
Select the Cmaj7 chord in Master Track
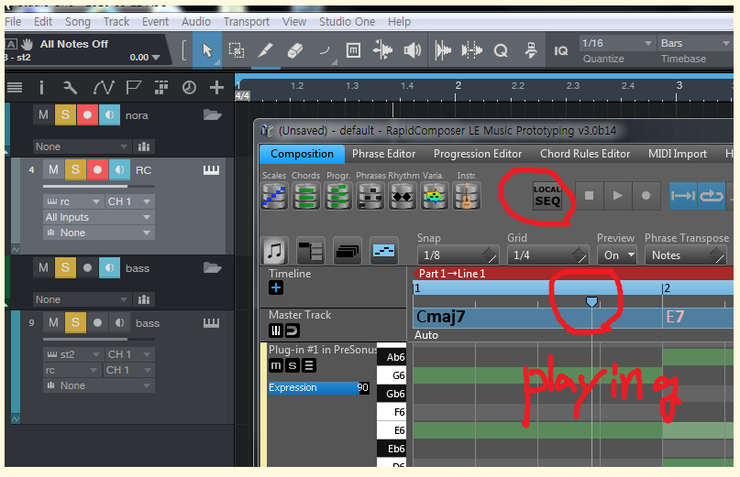point(537,317)
